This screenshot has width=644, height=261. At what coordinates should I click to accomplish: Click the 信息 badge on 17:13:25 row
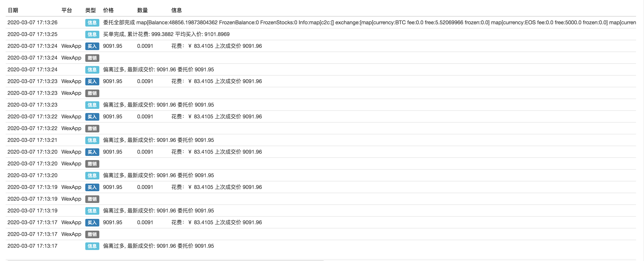92,34
